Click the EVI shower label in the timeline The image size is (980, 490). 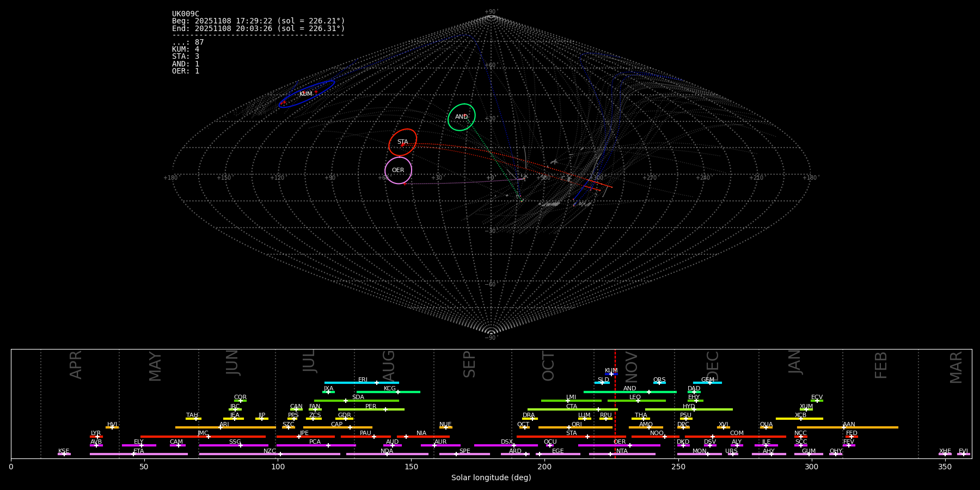coord(963,451)
